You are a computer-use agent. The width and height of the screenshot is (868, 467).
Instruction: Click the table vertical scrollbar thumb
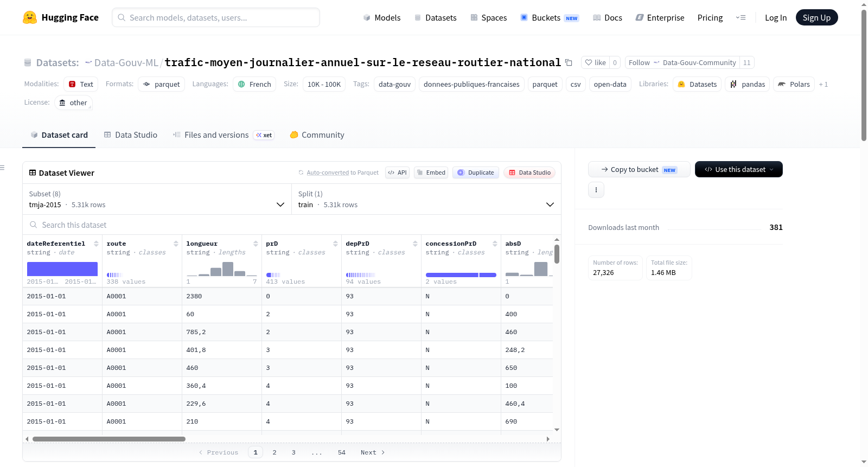click(557, 254)
